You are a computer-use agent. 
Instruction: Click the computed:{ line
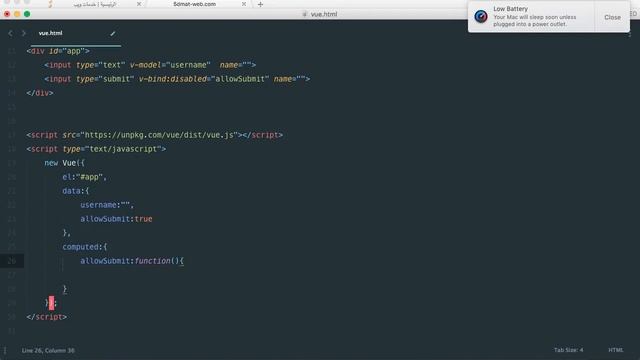pyautogui.click(x=84, y=247)
